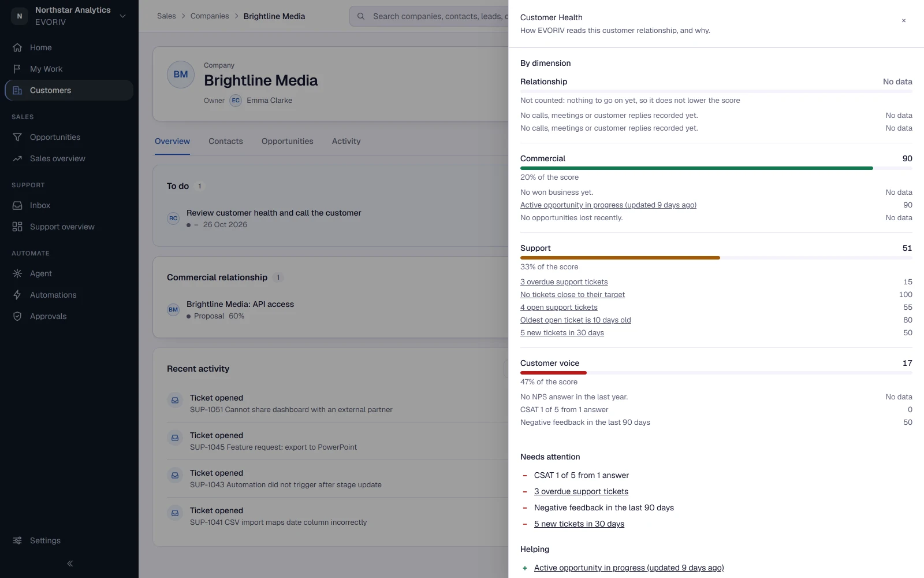Viewport: 924px width, 578px height.
Task: Click the SUP-1041 ticket inbox icon
Action: coord(175,513)
